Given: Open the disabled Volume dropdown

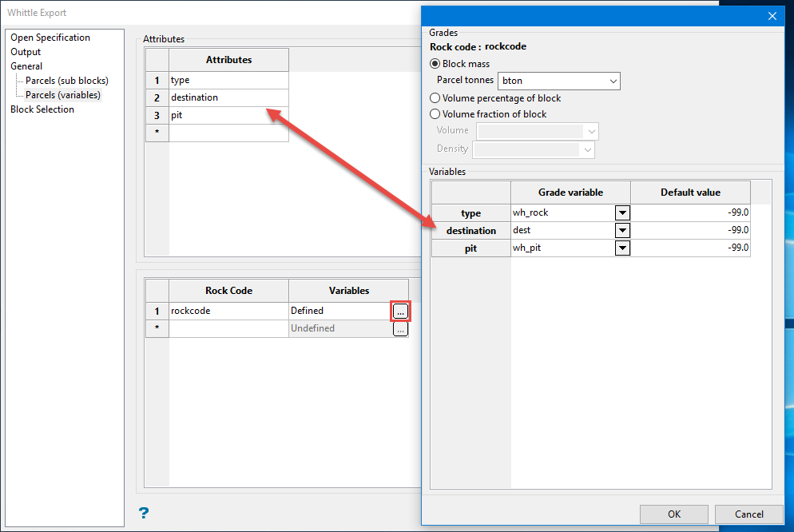Looking at the screenshot, I should [538, 132].
